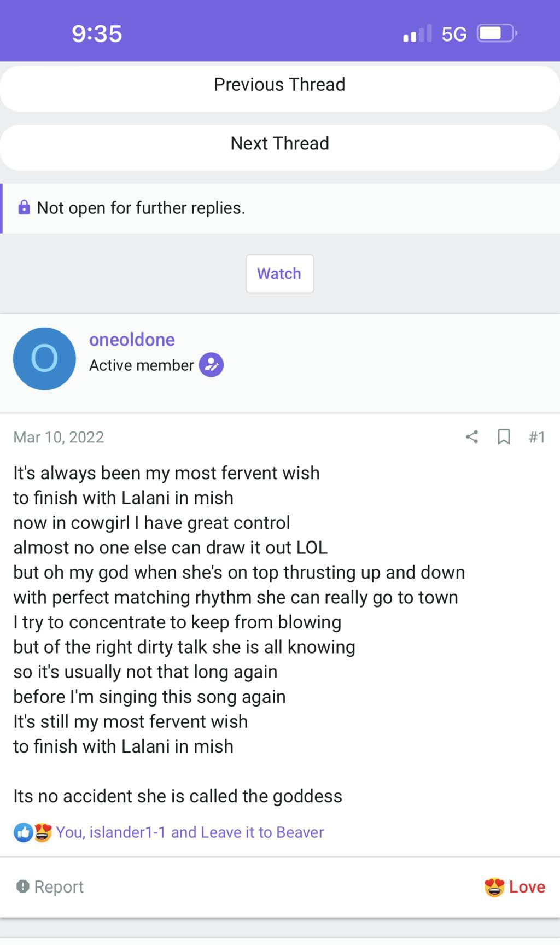Tap the cellular signal strength icon
This screenshot has height=945, width=560.
point(417,34)
